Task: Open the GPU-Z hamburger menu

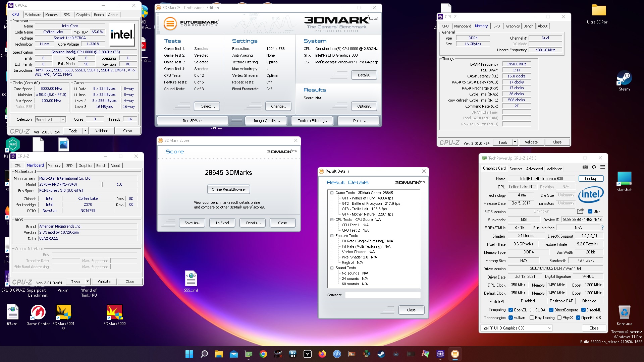Action: point(602,167)
